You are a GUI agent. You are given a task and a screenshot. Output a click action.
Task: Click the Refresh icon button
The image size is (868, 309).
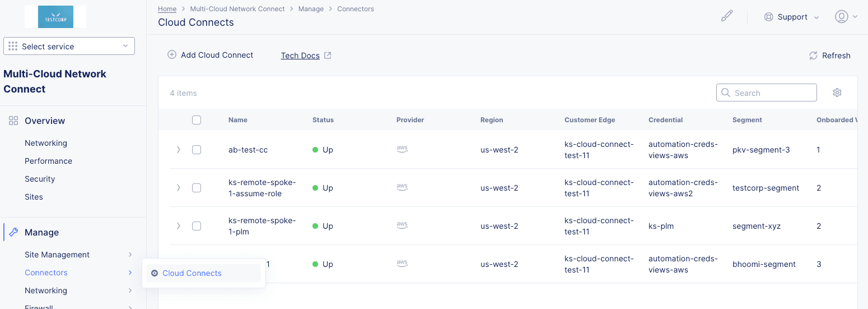(813, 56)
